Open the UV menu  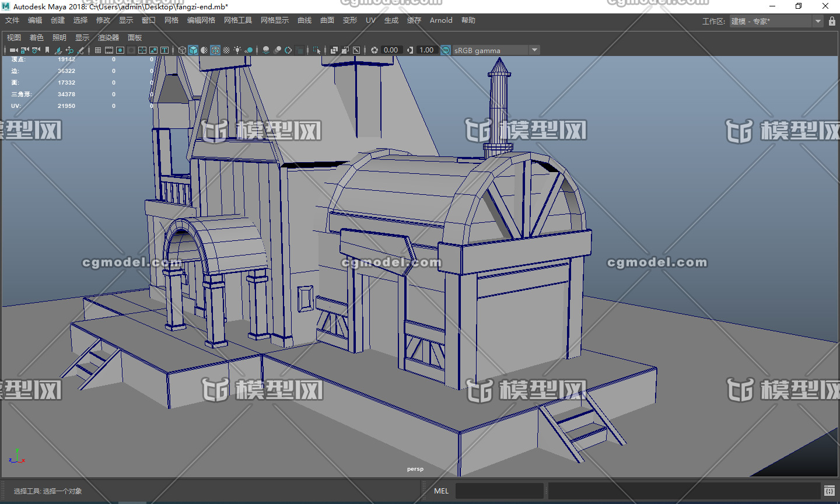point(370,20)
